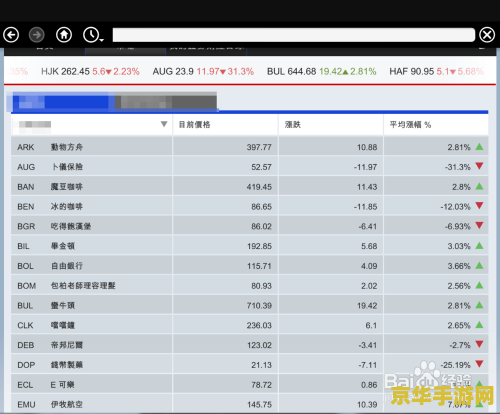The width and height of the screenshot is (500, 414).
Task: Click the BOM percentage 2.56%
Action: point(459,286)
